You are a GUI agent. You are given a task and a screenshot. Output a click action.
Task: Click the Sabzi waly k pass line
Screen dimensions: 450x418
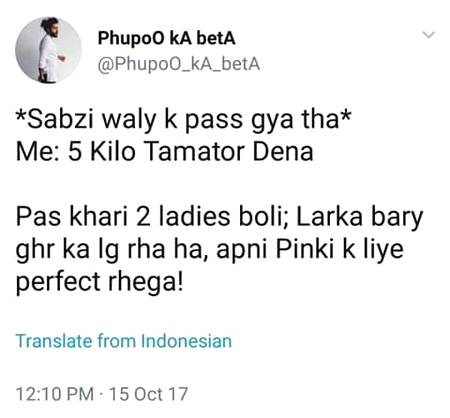point(184,120)
